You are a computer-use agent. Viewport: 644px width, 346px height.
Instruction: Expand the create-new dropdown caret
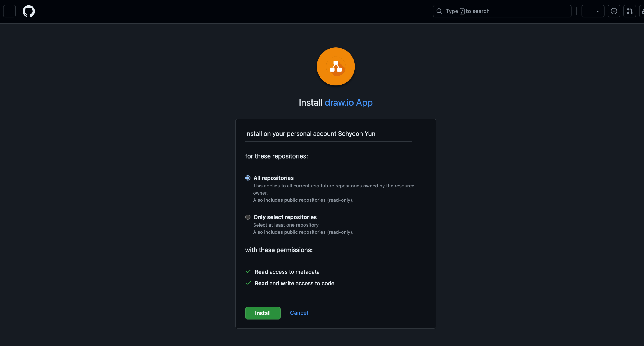(x=597, y=11)
